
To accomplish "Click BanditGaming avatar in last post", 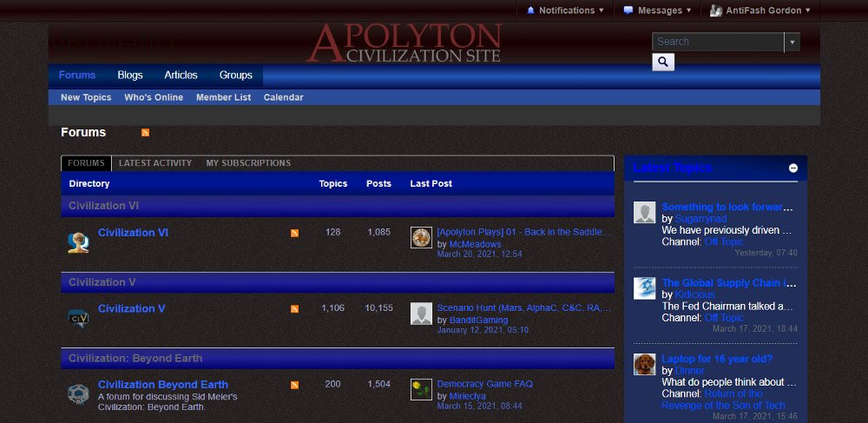I will (421, 314).
